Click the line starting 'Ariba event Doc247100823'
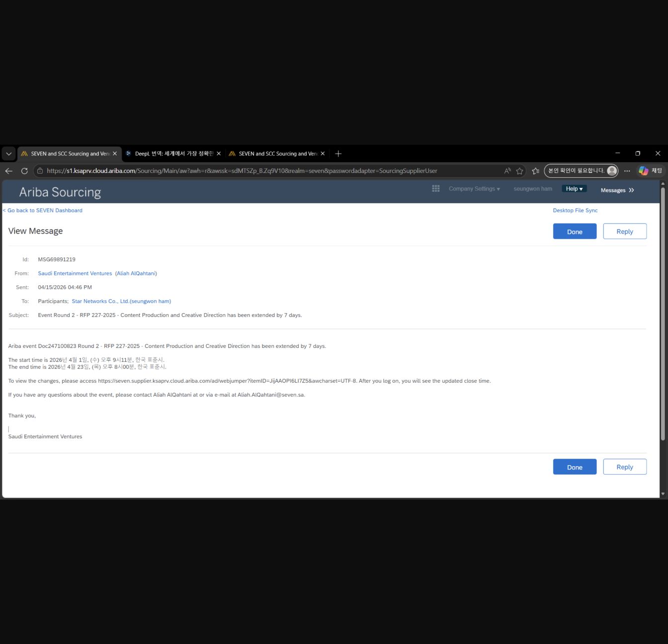The height and width of the screenshot is (644, 668). 167,346
